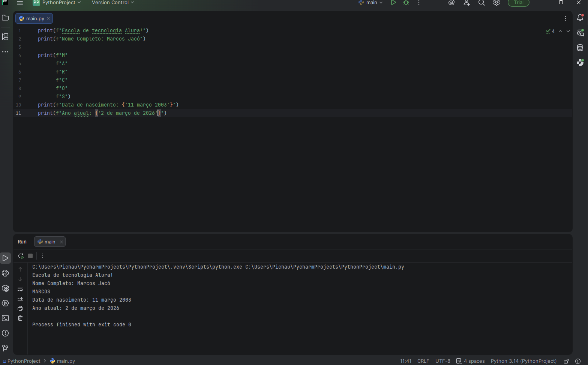
Task: Start debugging with the bug icon
Action: [406, 3]
